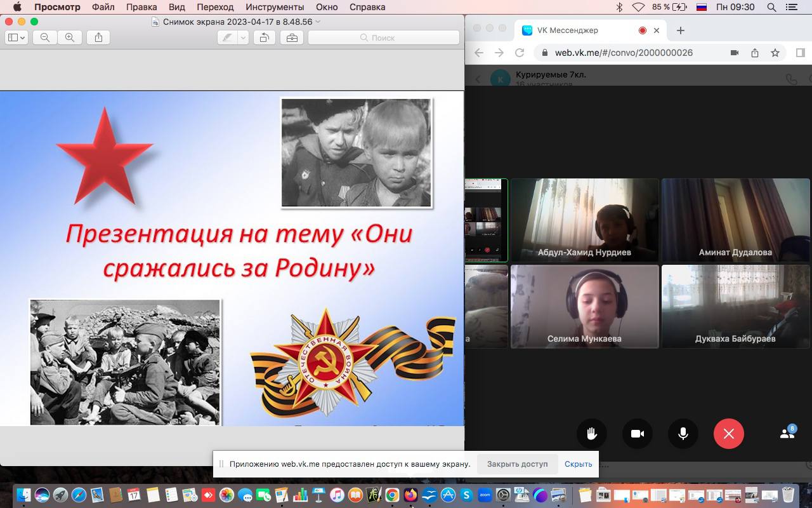Viewport: 812px width, 508px height.
Task: Click the Скрыть link in sharing bar
Action: pos(578,464)
